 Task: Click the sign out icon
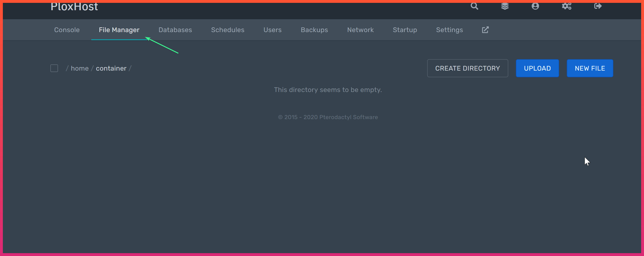pos(598,6)
